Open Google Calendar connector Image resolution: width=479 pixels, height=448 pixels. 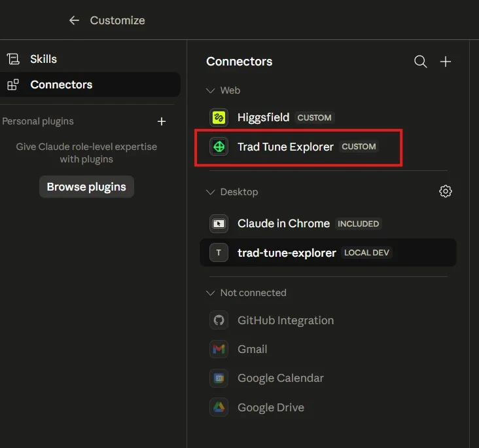pos(328,378)
